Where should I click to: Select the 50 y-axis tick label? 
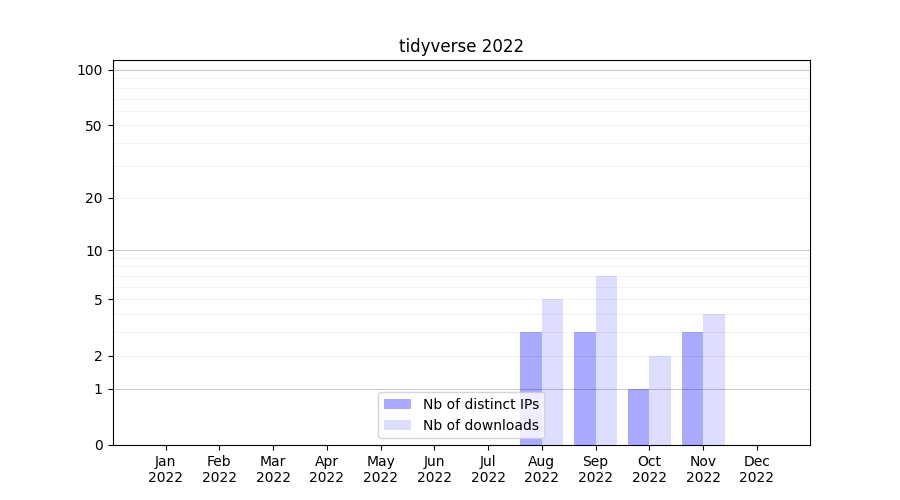click(93, 126)
